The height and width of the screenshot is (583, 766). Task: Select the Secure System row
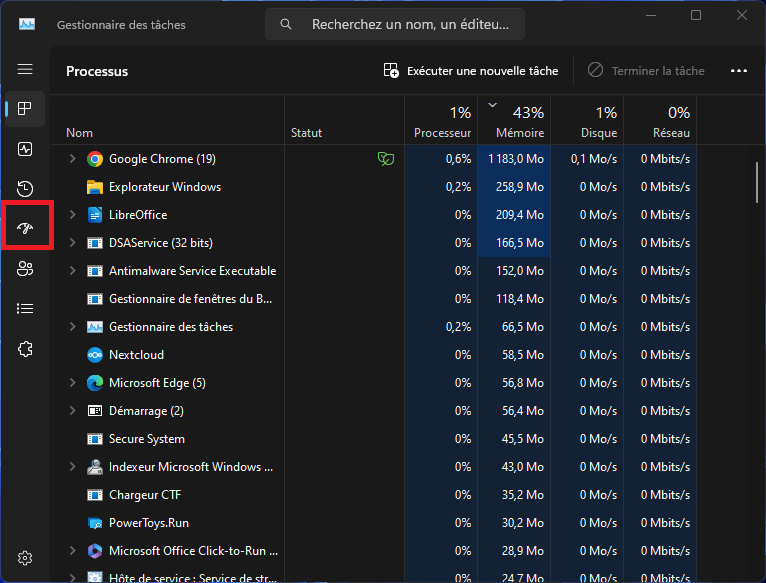[376, 439]
